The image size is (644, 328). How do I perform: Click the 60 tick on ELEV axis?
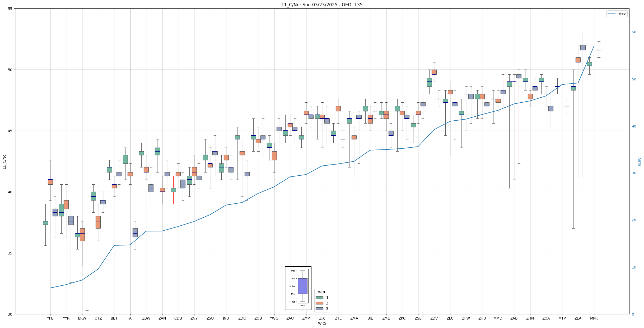(x=634, y=32)
